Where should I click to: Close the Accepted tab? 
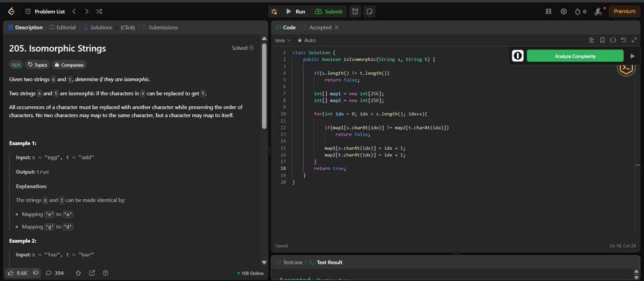(336, 27)
